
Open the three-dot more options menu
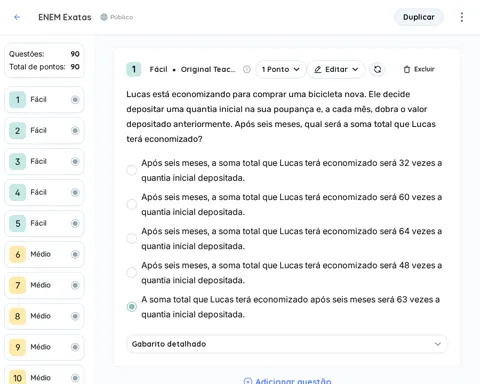click(462, 17)
